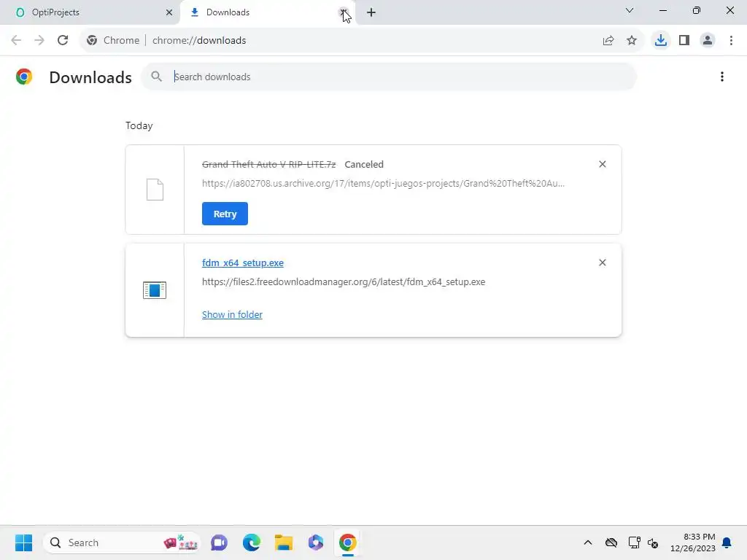Click the Chrome site info chip

(x=113, y=41)
